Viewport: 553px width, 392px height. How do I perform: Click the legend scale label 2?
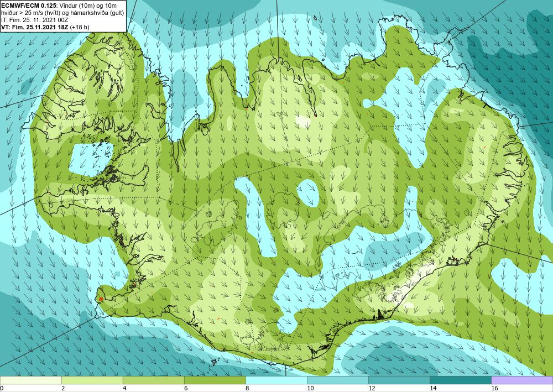pos(63,389)
